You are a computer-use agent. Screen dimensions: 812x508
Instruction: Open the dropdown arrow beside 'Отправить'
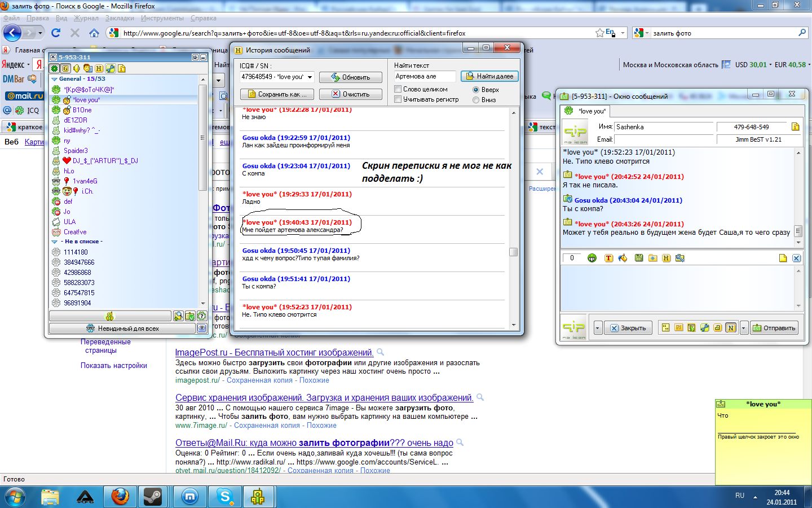pos(744,328)
